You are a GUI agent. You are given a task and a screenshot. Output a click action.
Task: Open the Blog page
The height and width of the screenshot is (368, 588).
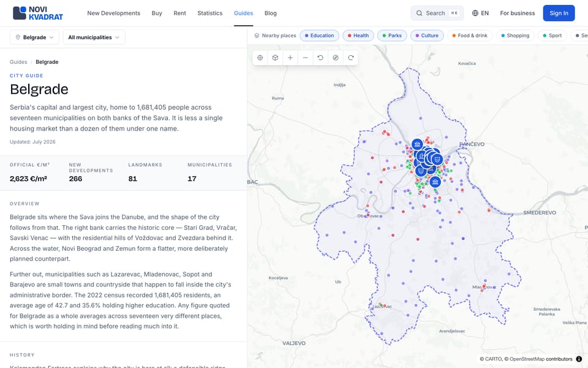point(270,13)
